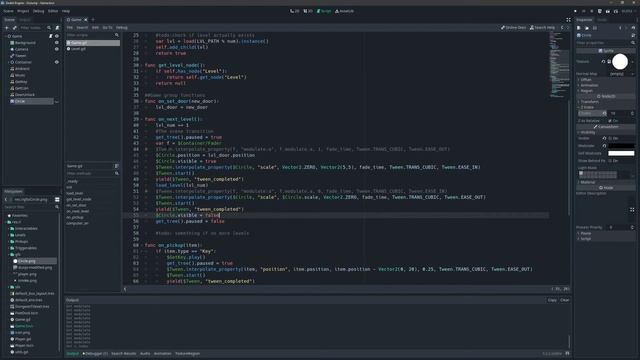The width and height of the screenshot is (640, 360).
Task: Add a new node with plus icon
Action: tap(7, 28)
